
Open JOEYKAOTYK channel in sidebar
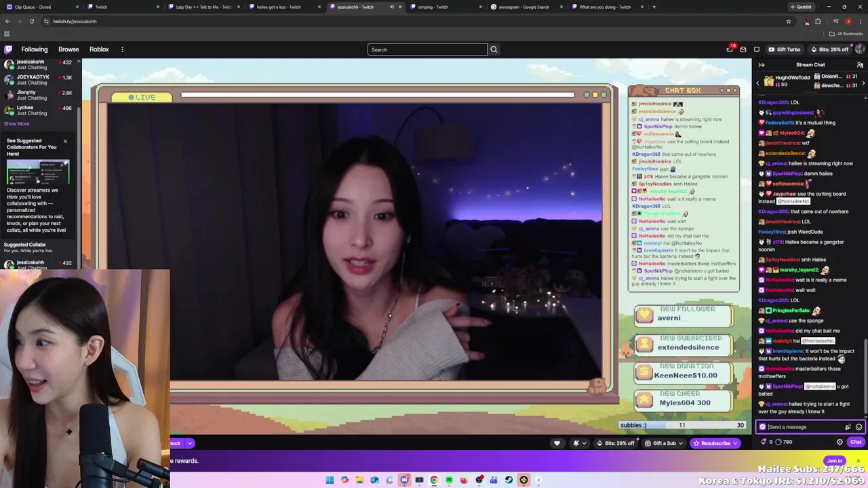point(38,80)
